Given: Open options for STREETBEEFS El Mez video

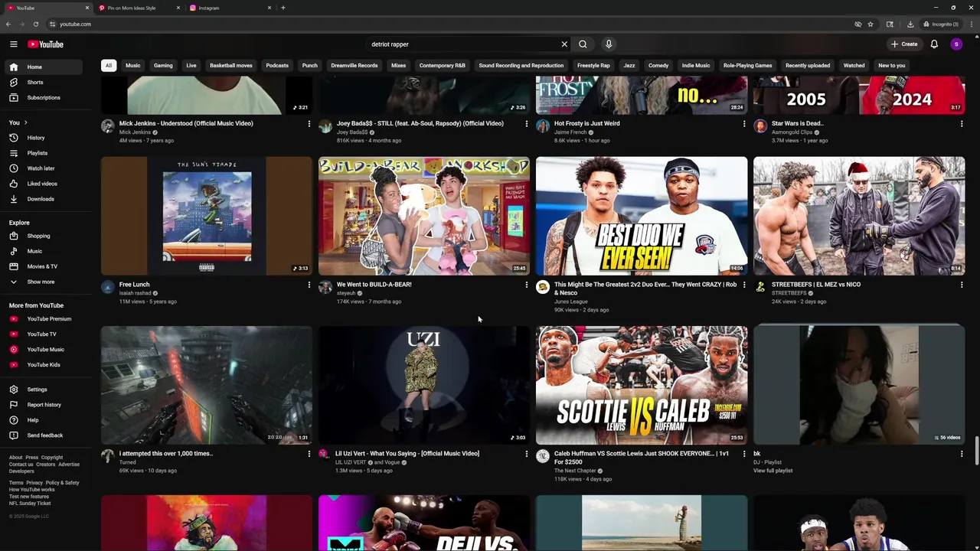Looking at the screenshot, I should coord(962,285).
